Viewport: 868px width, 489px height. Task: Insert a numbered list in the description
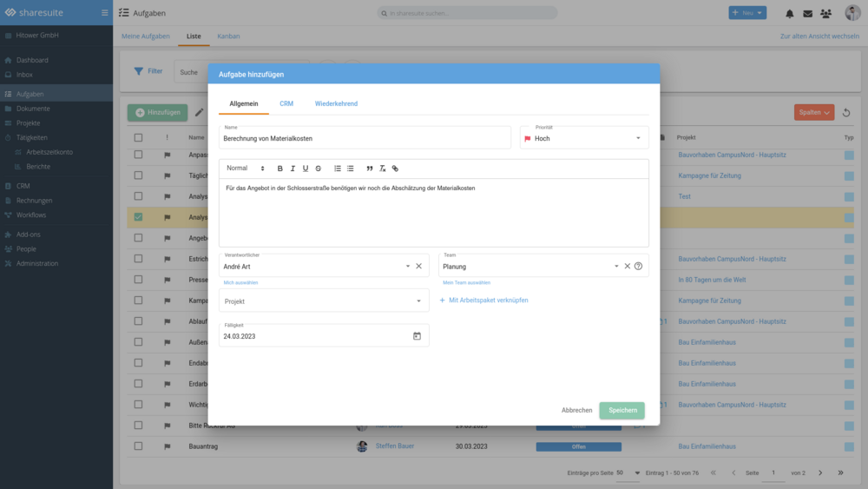338,169
